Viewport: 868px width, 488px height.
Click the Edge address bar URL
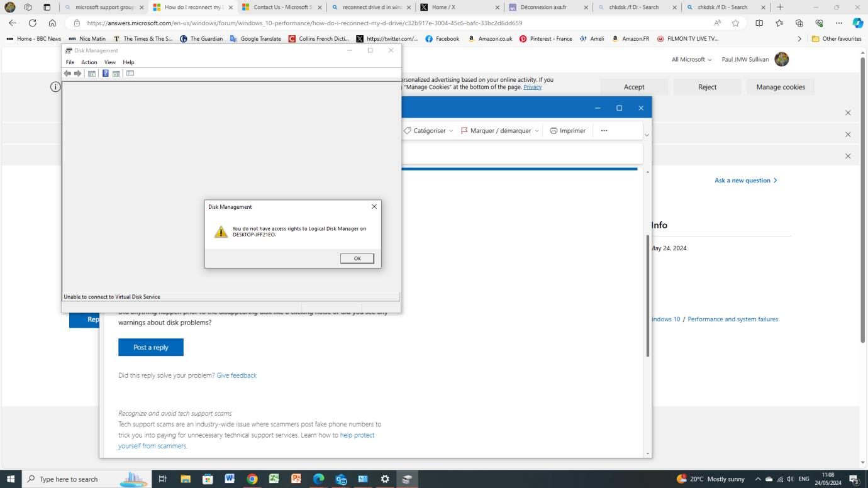pos(304,23)
